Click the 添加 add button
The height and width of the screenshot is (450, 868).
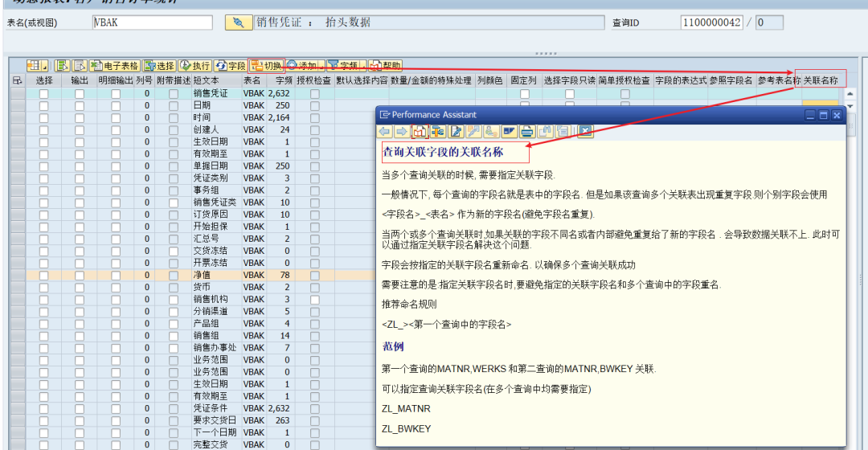coord(302,66)
